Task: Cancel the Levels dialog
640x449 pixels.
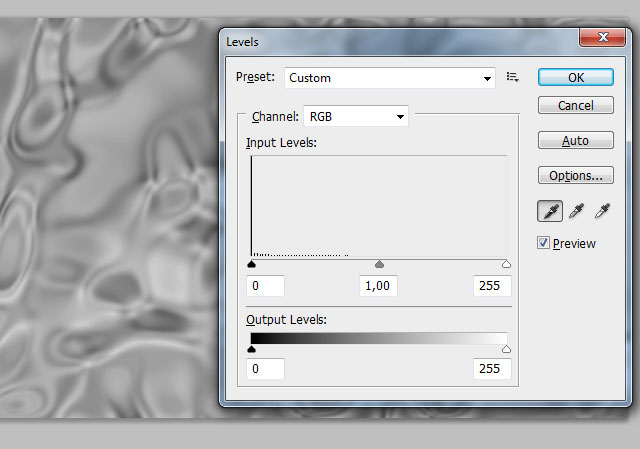Action: click(x=576, y=105)
